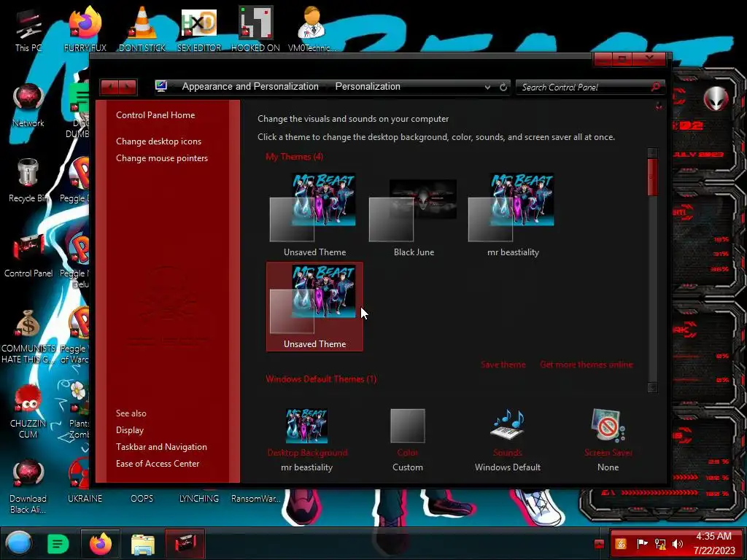Click Get more themes online link

587,365
